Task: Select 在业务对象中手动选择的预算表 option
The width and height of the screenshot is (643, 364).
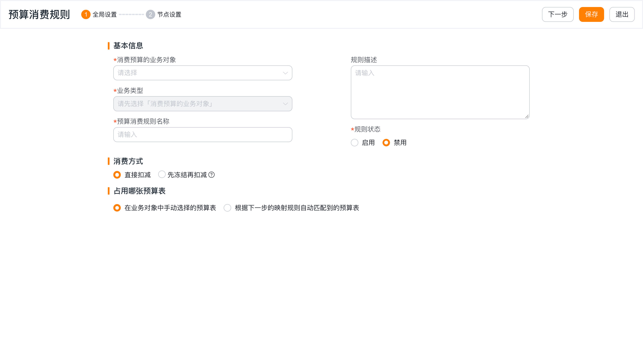Action: [x=117, y=208]
